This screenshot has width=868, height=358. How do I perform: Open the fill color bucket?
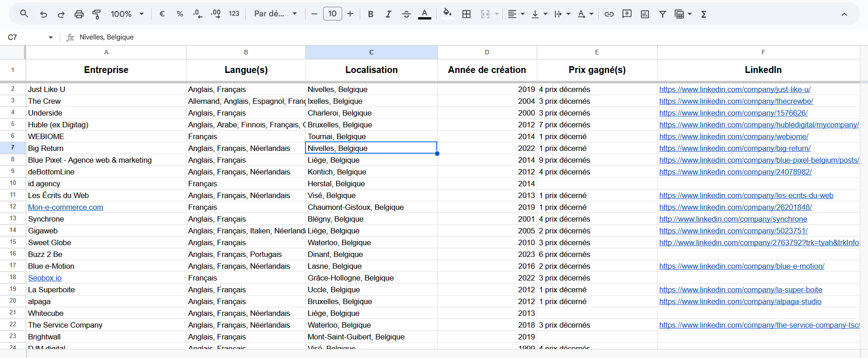[448, 14]
